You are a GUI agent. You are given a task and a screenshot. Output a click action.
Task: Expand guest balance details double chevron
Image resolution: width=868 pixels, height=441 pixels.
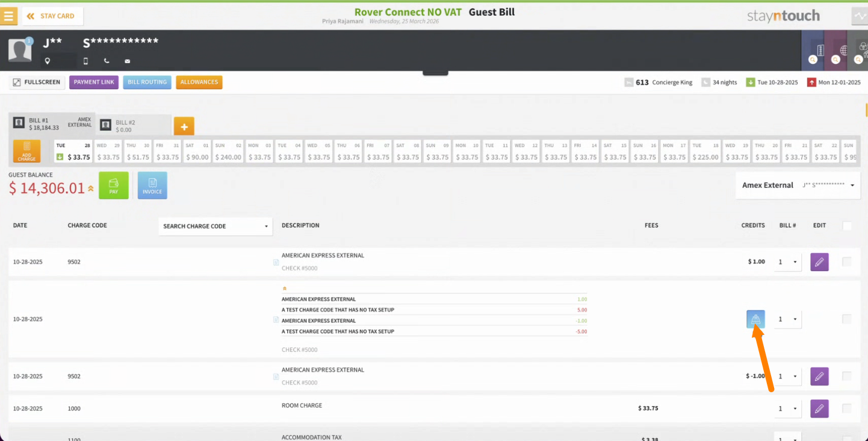pos(91,189)
